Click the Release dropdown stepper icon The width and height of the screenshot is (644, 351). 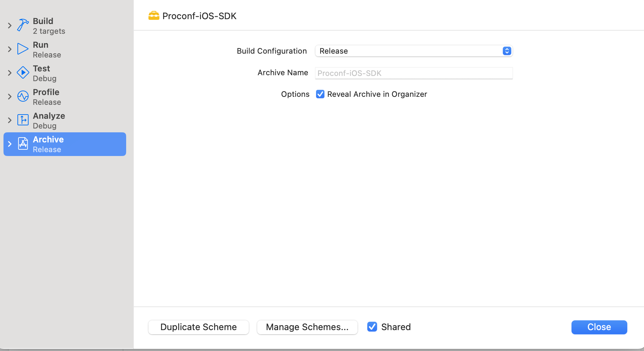(x=507, y=51)
